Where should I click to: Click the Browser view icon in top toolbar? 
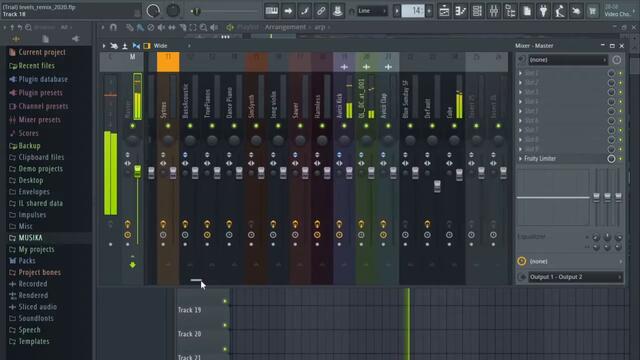(510, 11)
